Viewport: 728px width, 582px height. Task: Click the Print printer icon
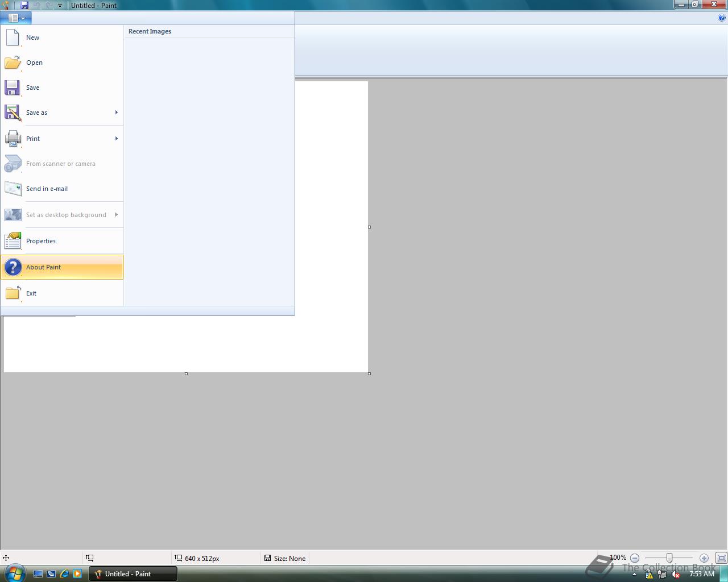13,139
